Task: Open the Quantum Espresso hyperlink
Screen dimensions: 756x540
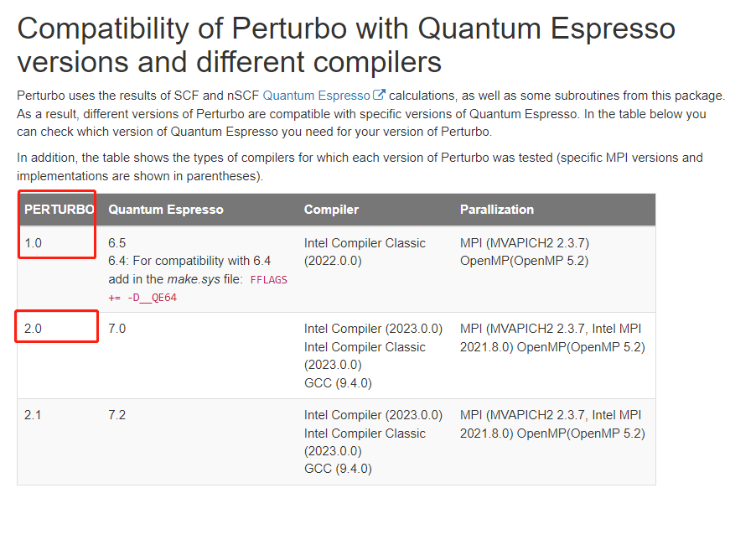Action: (x=316, y=96)
